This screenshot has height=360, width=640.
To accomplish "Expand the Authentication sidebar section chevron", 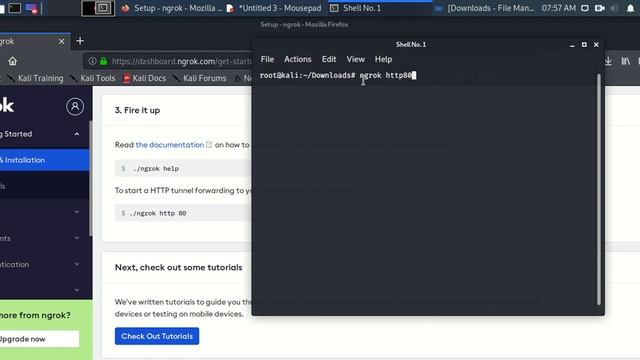I will [x=76, y=264].
